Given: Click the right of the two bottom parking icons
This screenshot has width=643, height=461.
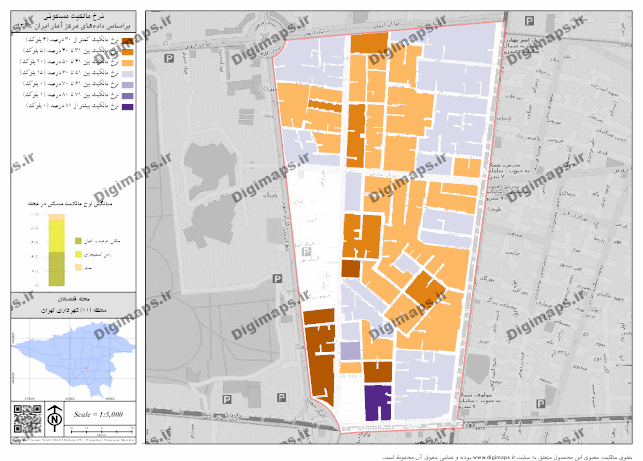Looking at the screenshot, I should [x=281, y=397].
